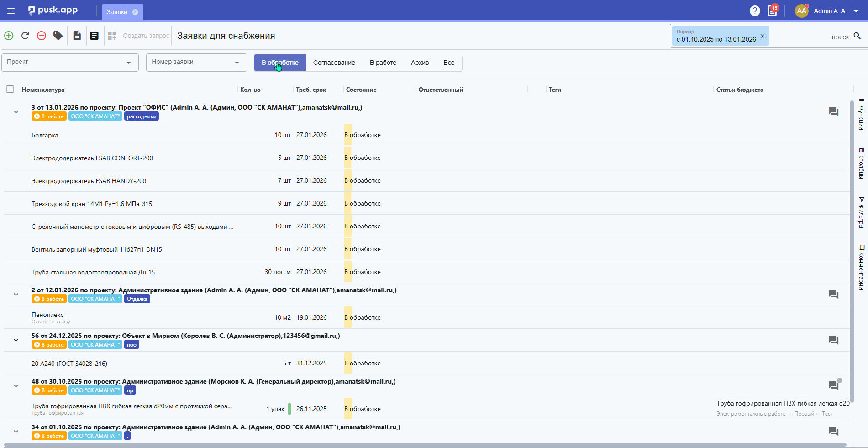Viewport: 868px width, 448px height.
Task: Open notifications with 15 badge
Action: (x=773, y=11)
